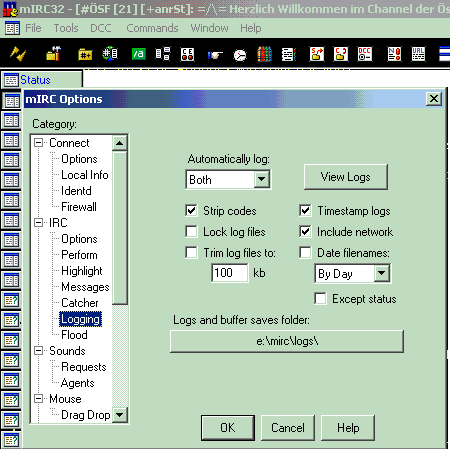Open the Aliases /a toolbar icon

coord(138,54)
